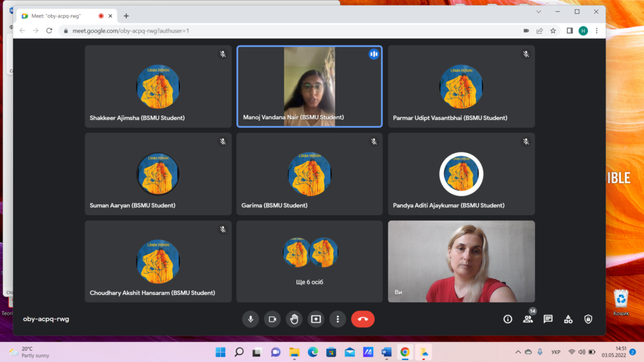Image resolution: width=644 pixels, height=362 pixels.
Task: Select Manoj Vandana Nair video tile
Action: [x=309, y=87]
